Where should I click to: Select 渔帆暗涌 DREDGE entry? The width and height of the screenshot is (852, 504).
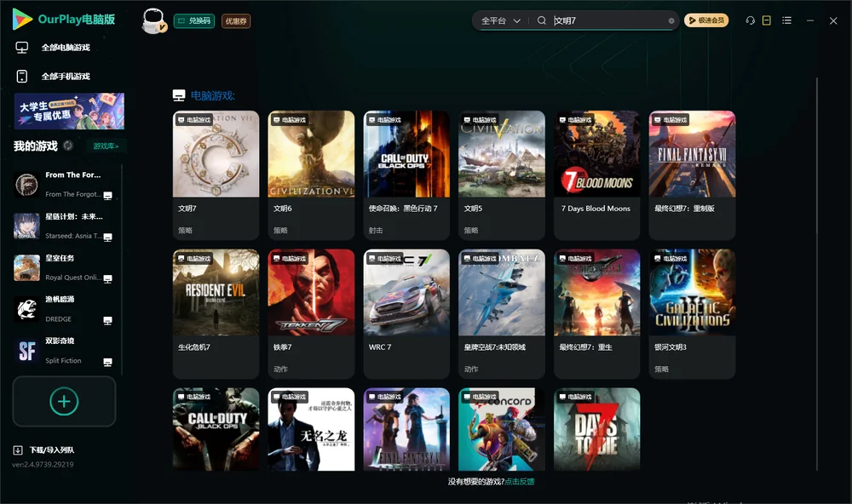[x=64, y=310]
